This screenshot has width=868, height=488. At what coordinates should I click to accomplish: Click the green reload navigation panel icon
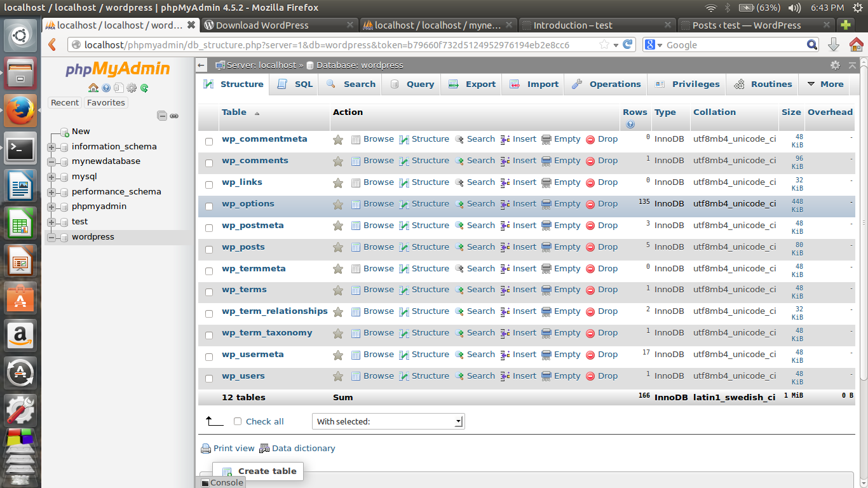tap(144, 88)
